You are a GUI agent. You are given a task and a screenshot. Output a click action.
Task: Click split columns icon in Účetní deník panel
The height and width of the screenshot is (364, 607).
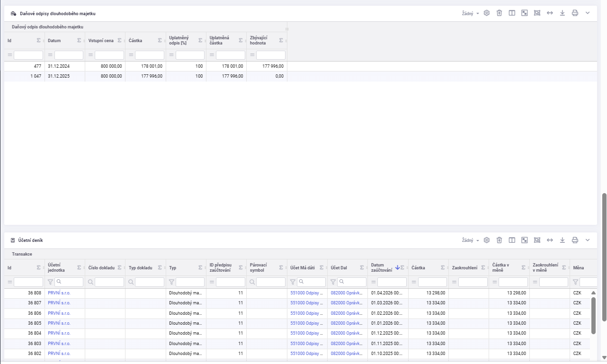tap(512, 240)
